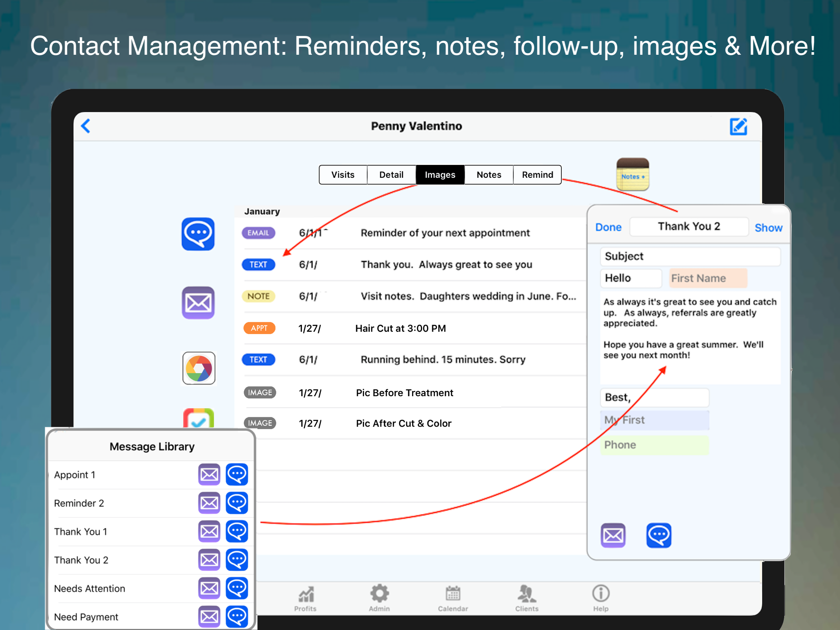The height and width of the screenshot is (630, 840).
Task: Send Appoint 1 by email
Action: pos(209,474)
